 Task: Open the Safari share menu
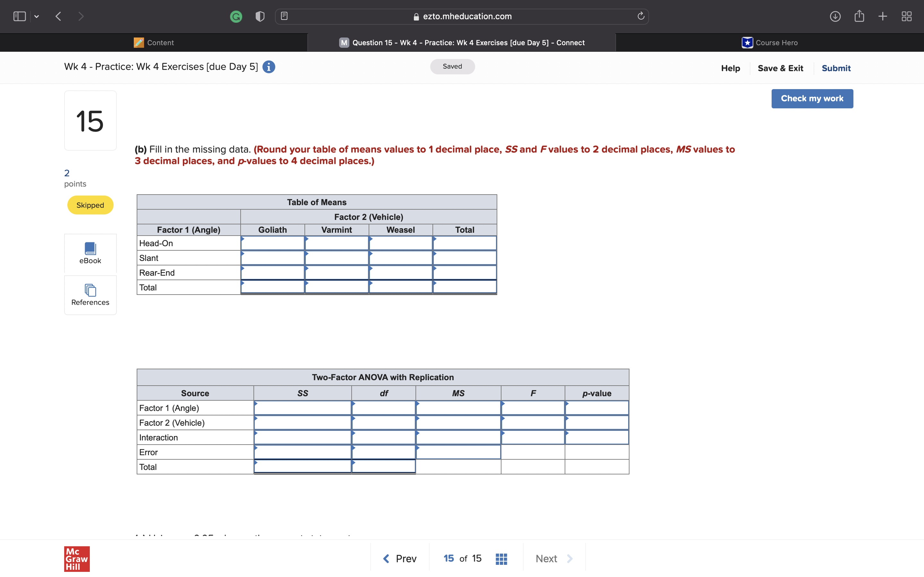[x=859, y=16]
